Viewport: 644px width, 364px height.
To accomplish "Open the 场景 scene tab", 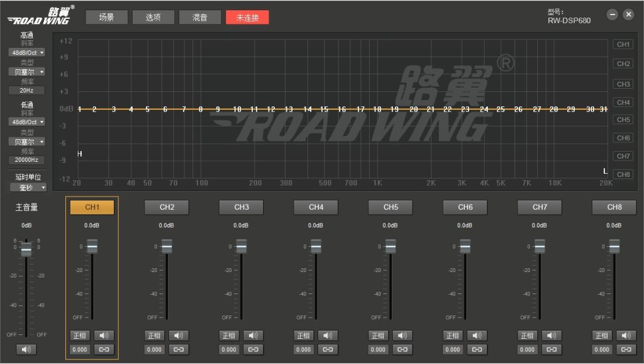I will point(107,17).
